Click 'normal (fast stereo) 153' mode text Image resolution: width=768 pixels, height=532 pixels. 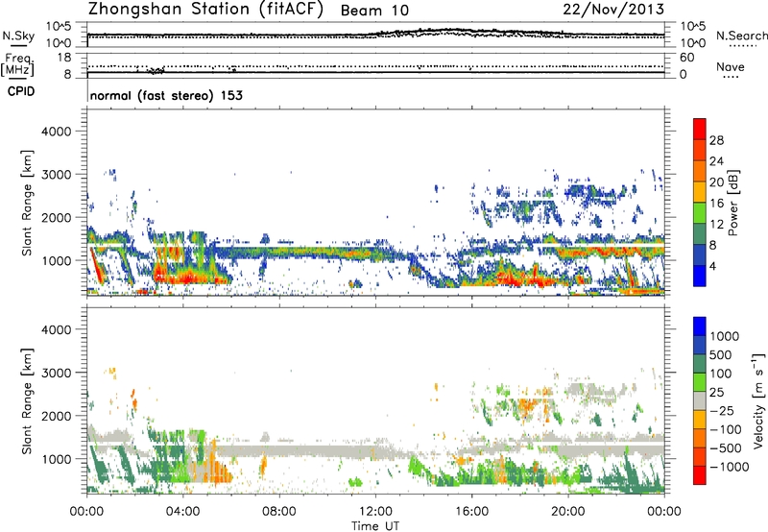point(166,95)
